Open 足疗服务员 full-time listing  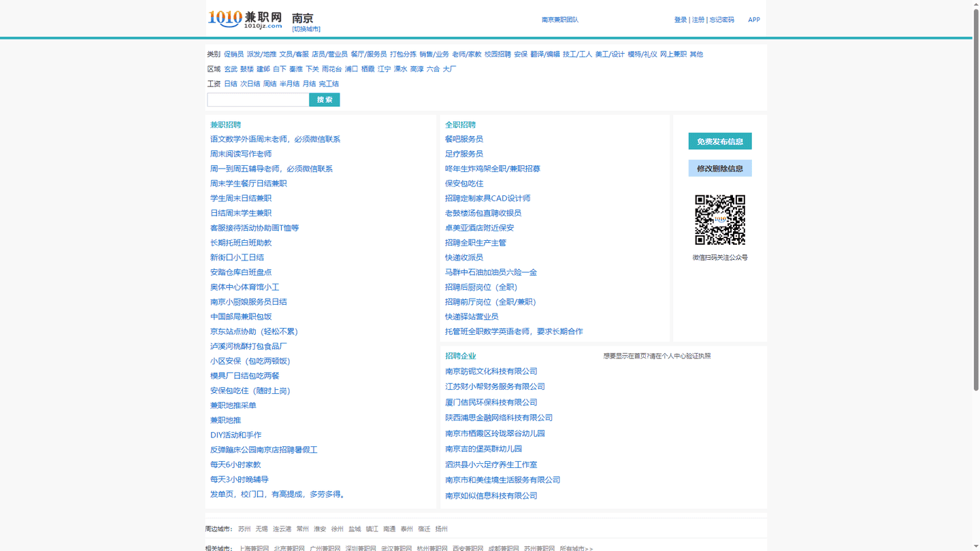[x=464, y=154]
